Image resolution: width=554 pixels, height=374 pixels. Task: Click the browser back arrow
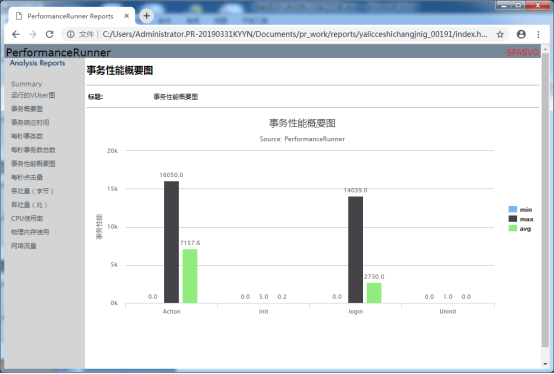[x=16, y=34]
